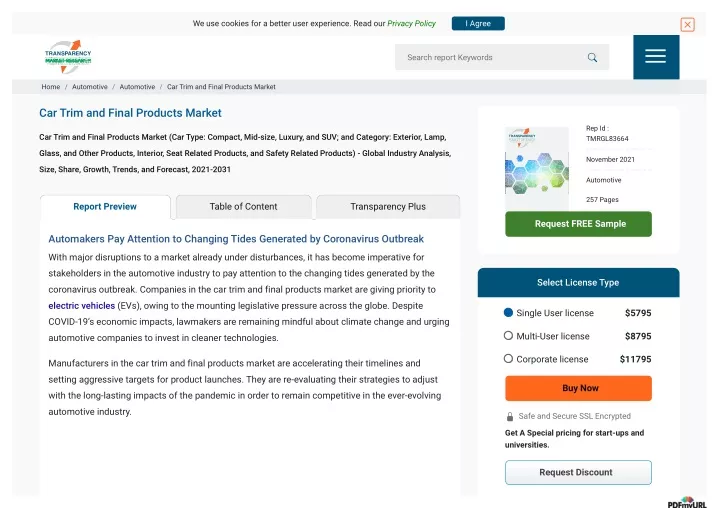719x508 pixels.
Task: Select the Report Preview tab
Action: (x=105, y=207)
